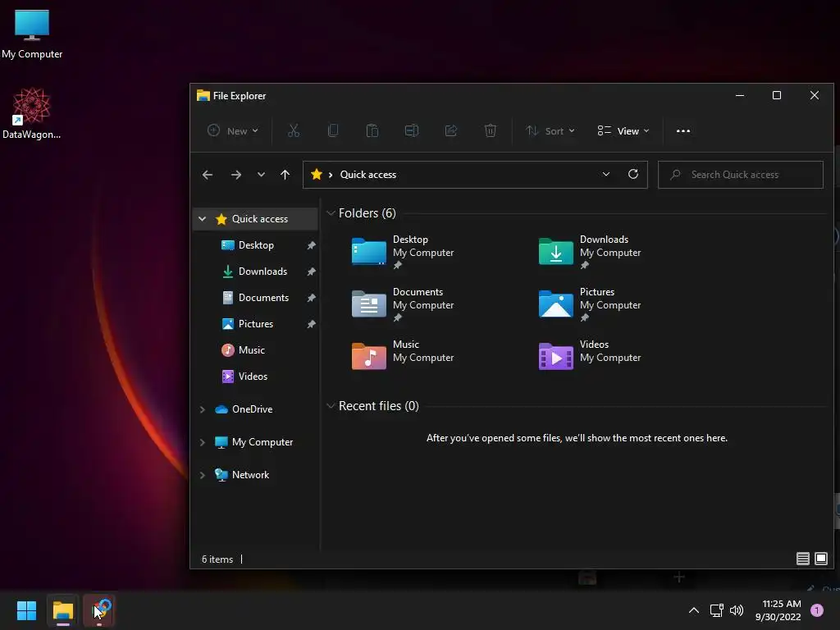Click the "6 items" status bar text
Screen dimensions: 840x630
pos(217,559)
